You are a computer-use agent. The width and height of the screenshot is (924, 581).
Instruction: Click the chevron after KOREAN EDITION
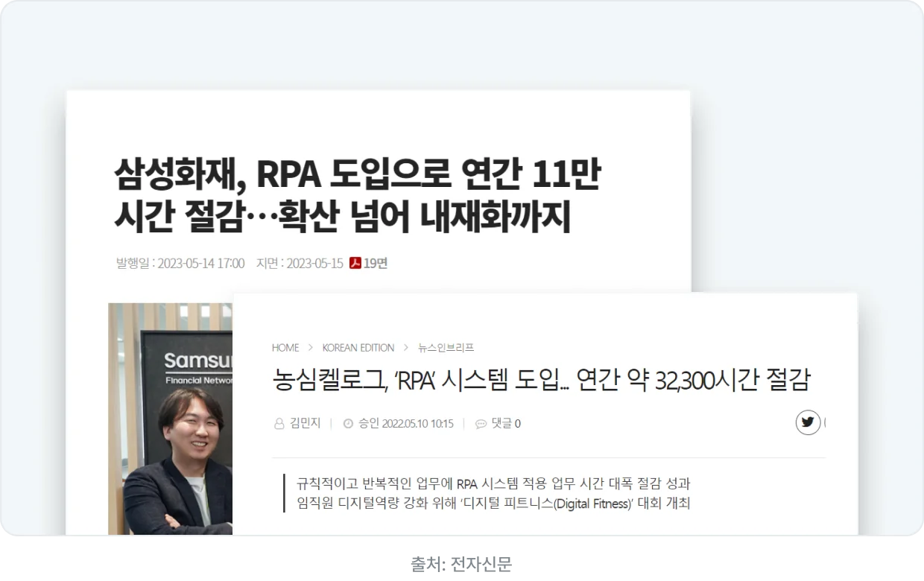tap(406, 348)
